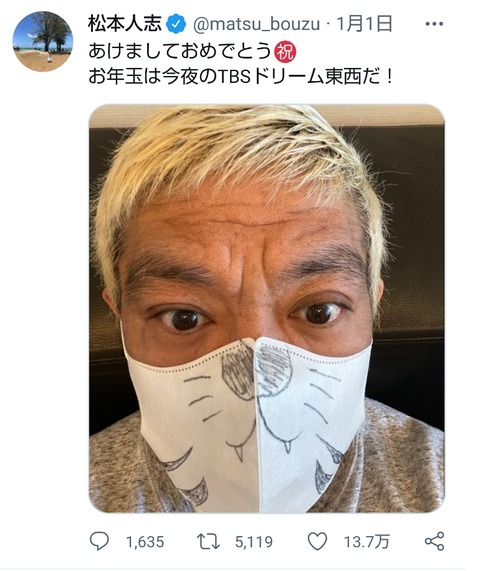The height and width of the screenshot is (571, 480).
Task: Click the あけましておめでとう greeting text
Action: coord(181,52)
